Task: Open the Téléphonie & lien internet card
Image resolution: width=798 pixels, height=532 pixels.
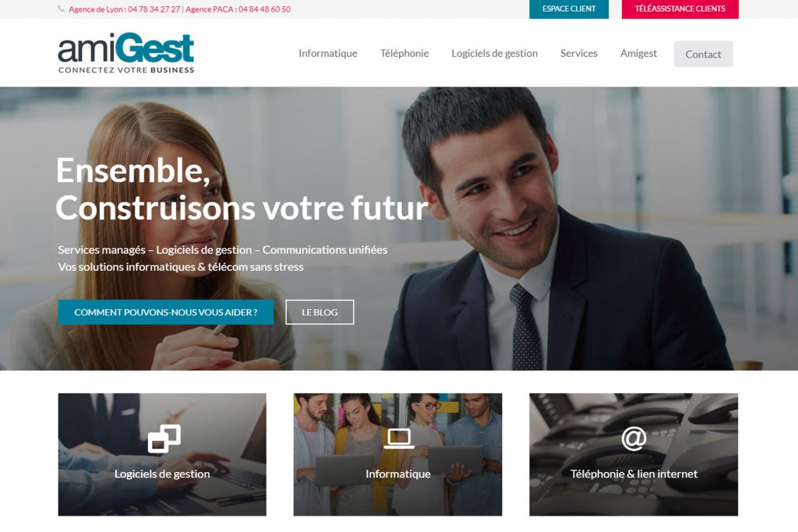Action: (634, 455)
